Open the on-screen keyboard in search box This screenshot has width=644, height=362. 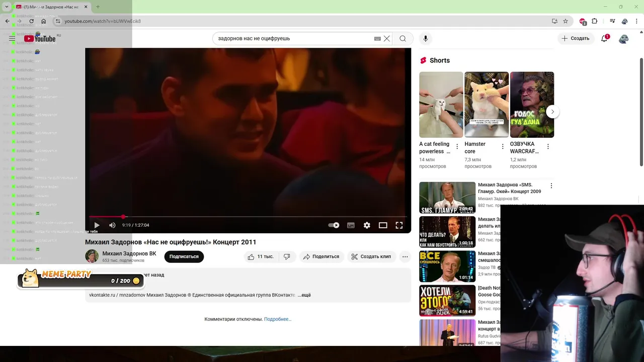377,39
